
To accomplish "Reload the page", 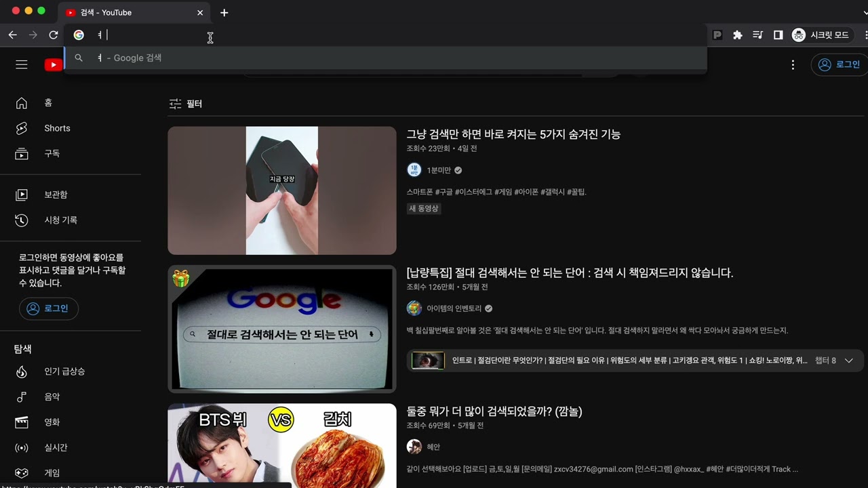I will click(54, 35).
